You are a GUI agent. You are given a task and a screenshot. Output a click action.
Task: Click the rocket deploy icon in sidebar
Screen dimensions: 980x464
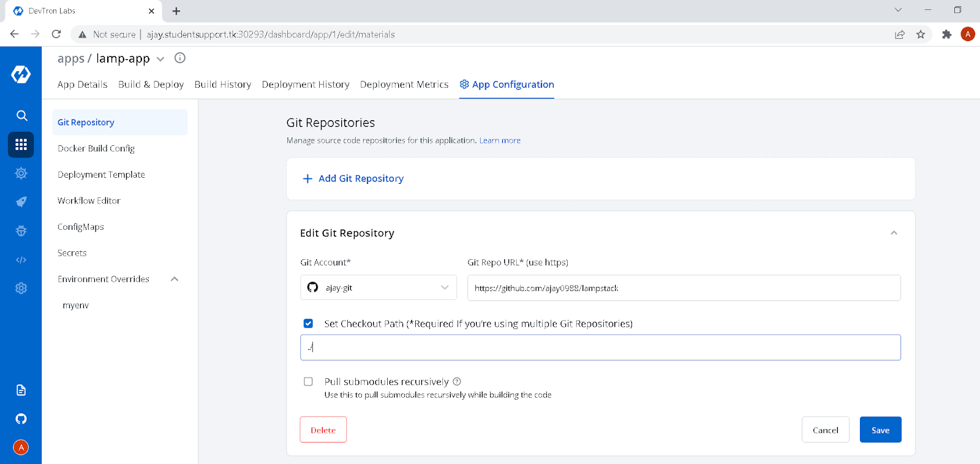[x=21, y=202]
